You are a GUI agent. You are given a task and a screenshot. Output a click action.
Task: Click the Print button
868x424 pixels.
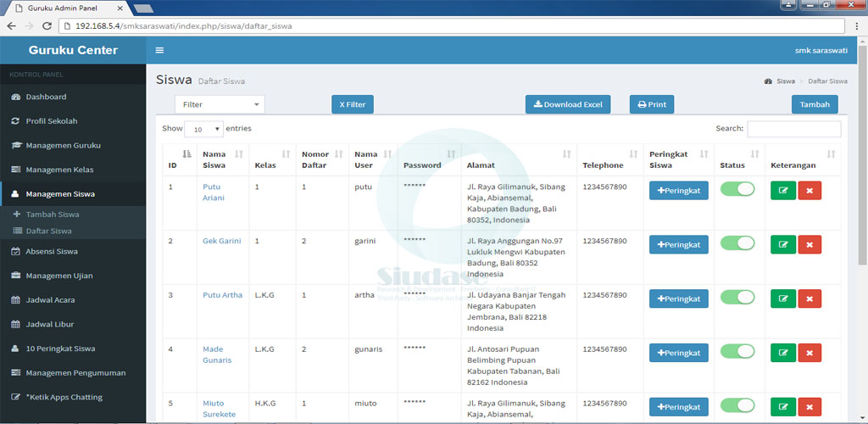click(x=651, y=104)
